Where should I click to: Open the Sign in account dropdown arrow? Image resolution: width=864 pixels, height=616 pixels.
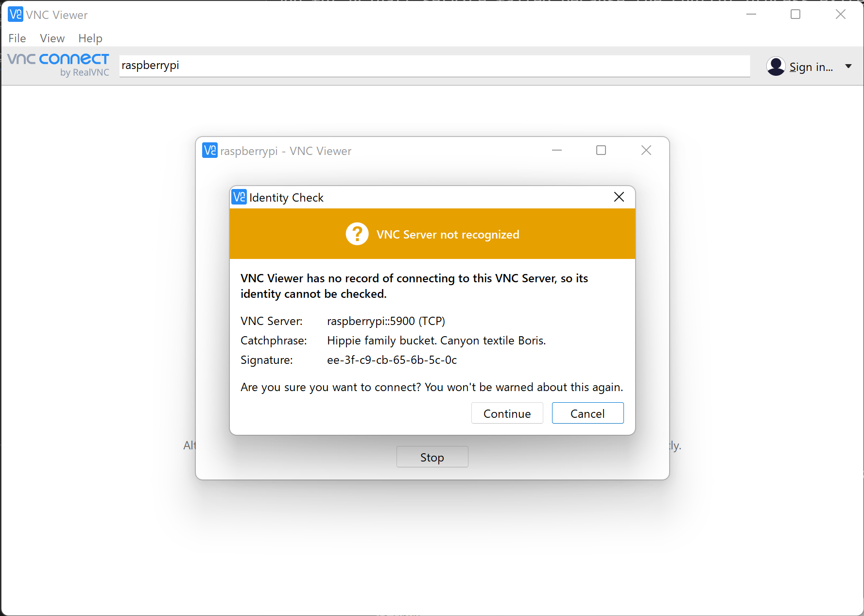pyautogui.click(x=848, y=66)
